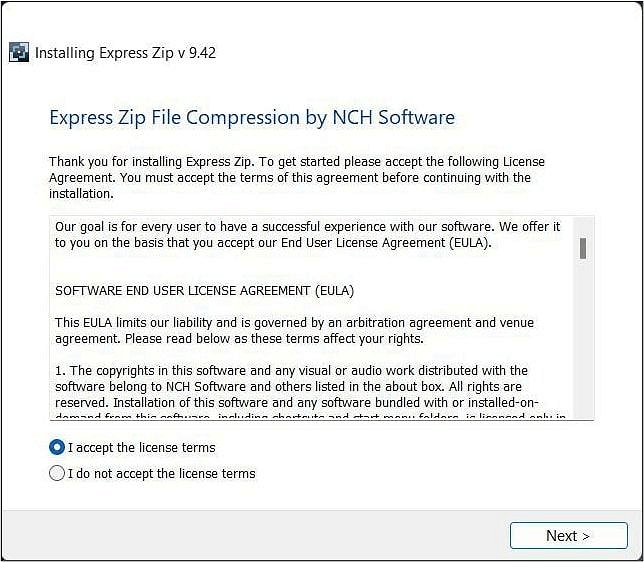Image resolution: width=644 pixels, height=562 pixels.
Task: Click the "SOFTWARE END USER LICENSE AGREEMENT (EULA)" line
Action: pyautogui.click(x=204, y=291)
